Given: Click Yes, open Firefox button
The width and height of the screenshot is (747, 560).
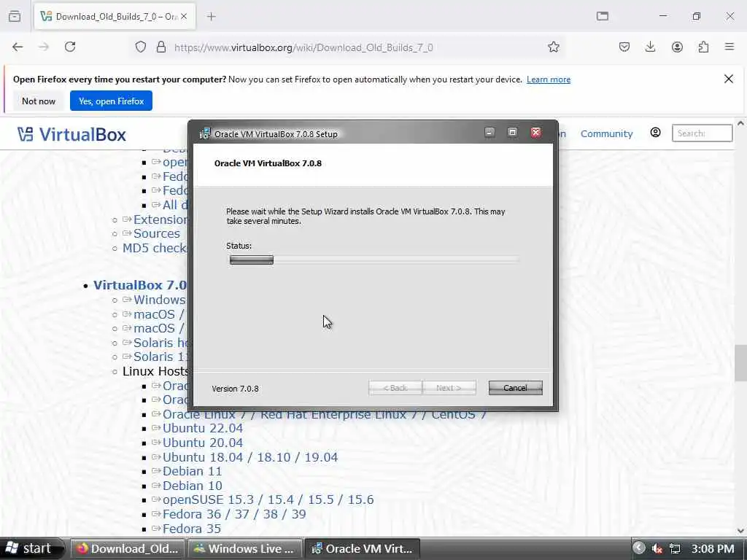Looking at the screenshot, I should pyautogui.click(x=111, y=101).
